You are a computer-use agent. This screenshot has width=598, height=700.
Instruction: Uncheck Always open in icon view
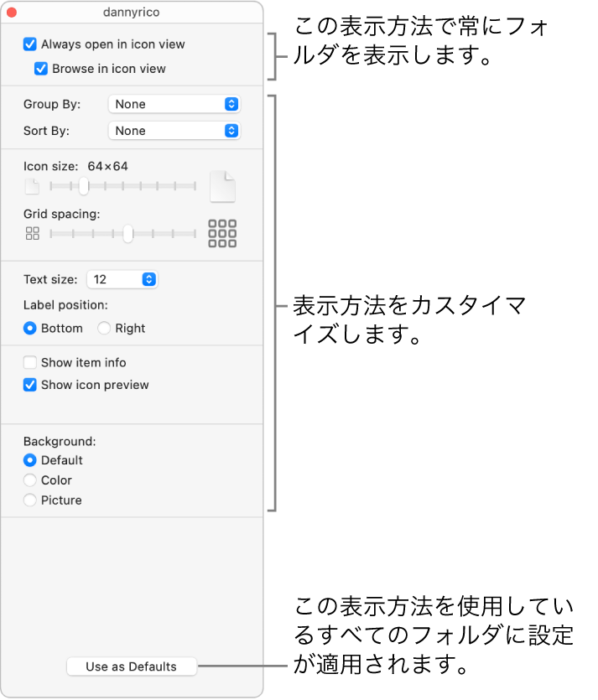[30, 44]
